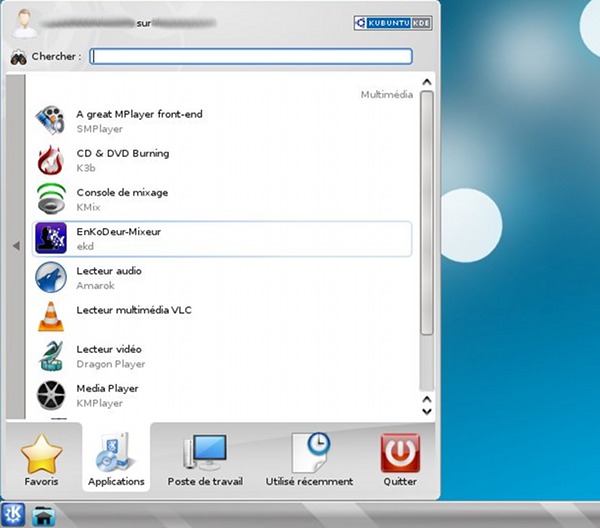Click the ekd EnKoDeur-Mixeur icon
Screen dimensions: 600x528
51,239
